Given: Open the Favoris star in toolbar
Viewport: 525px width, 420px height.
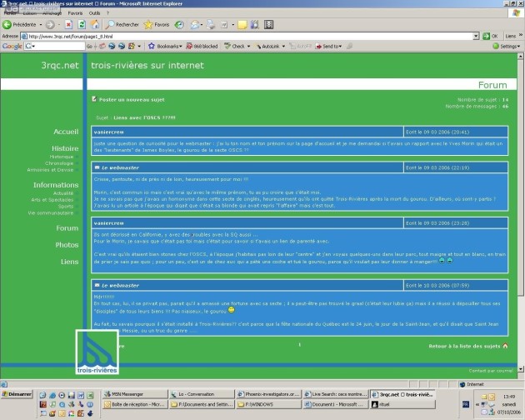Looking at the screenshot, I should tap(156, 25).
